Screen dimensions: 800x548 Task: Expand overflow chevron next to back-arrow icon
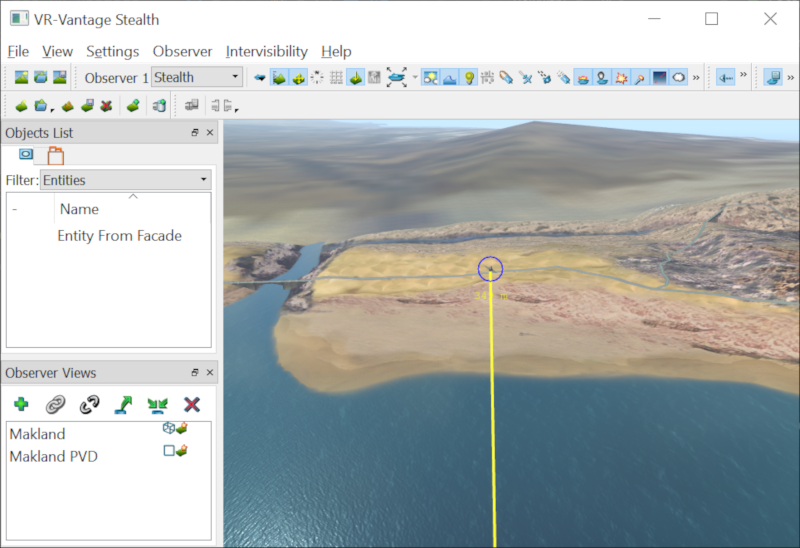click(743, 75)
